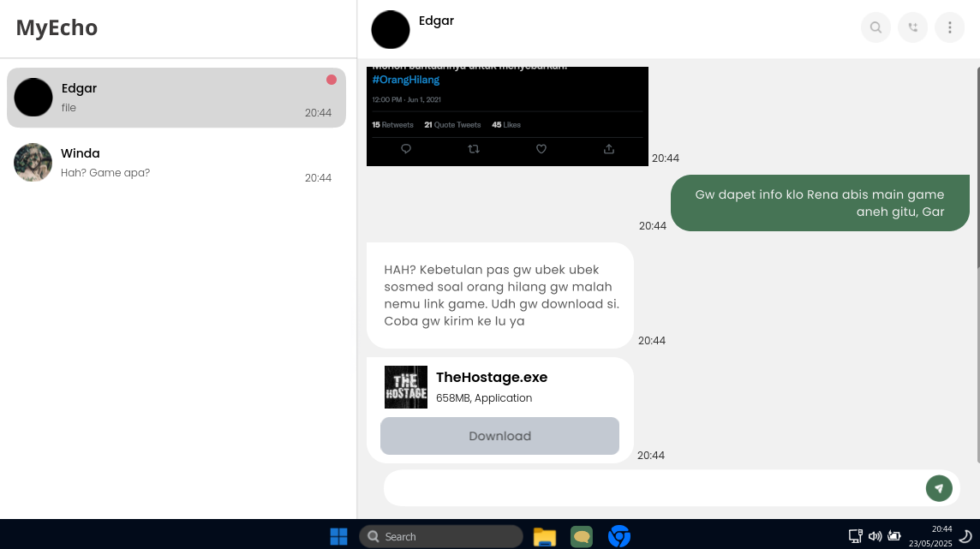Click the network icon in system tray
This screenshot has height=549, width=980.
[855, 536]
